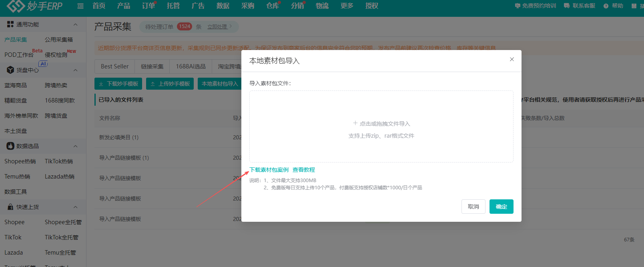Image resolution: width=644 pixels, height=267 pixels.
Task: Click the 妙手ERP logo
Action: point(35,6)
